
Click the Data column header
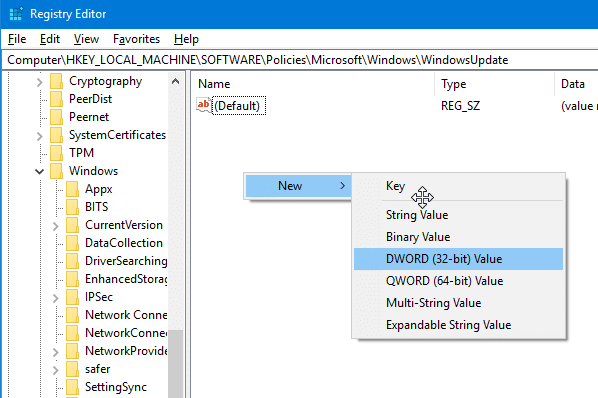576,84
